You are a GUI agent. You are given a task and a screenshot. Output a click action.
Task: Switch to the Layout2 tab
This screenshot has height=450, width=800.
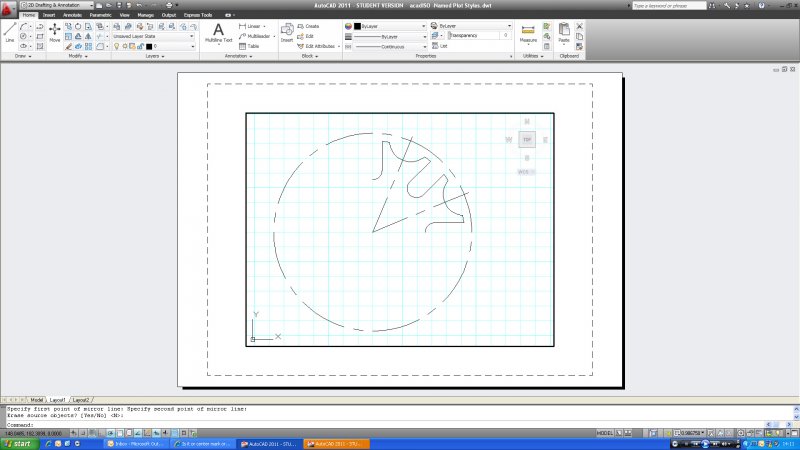tap(82, 399)
